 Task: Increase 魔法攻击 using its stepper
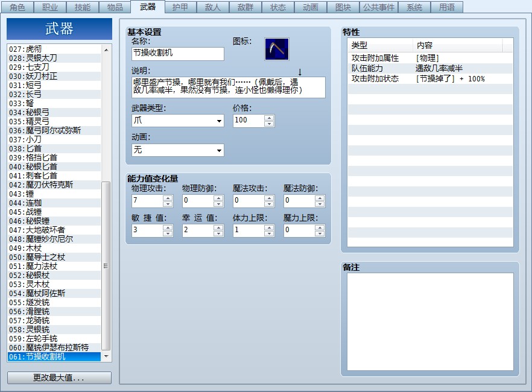click(x=270, y=198)
